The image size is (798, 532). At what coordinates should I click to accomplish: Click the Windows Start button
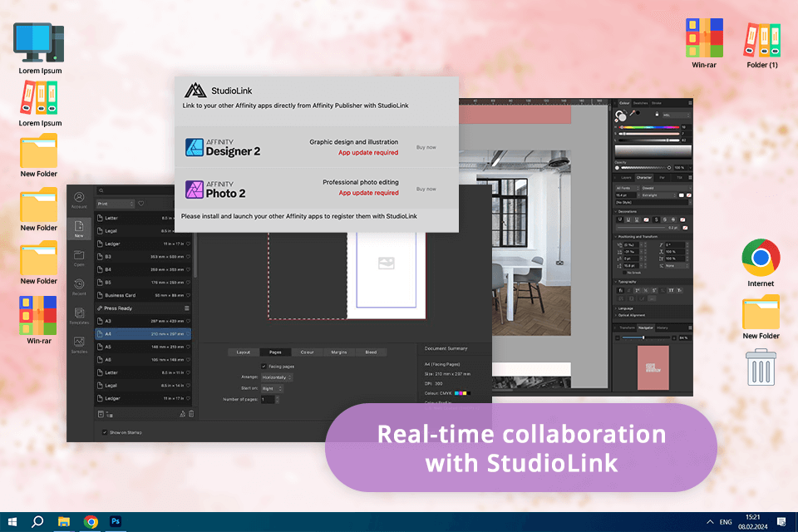pyautogui.click(x=12, y=521)
